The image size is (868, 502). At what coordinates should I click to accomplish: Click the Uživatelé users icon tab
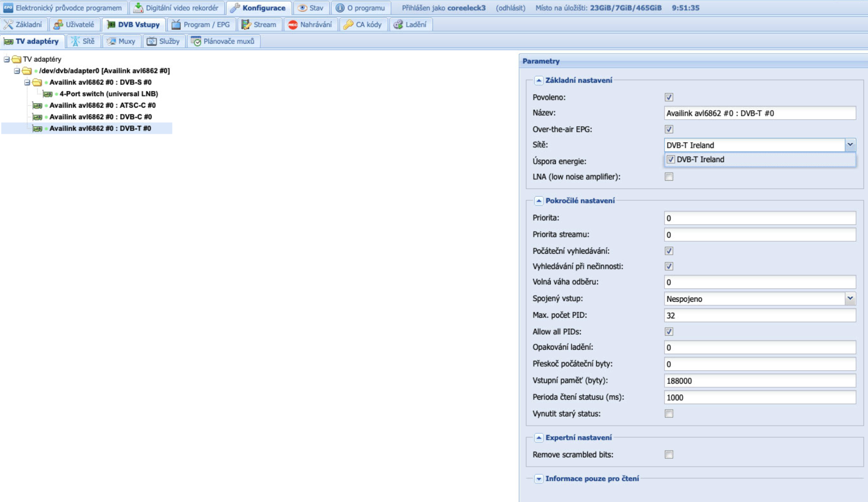[x=74, y=25]
